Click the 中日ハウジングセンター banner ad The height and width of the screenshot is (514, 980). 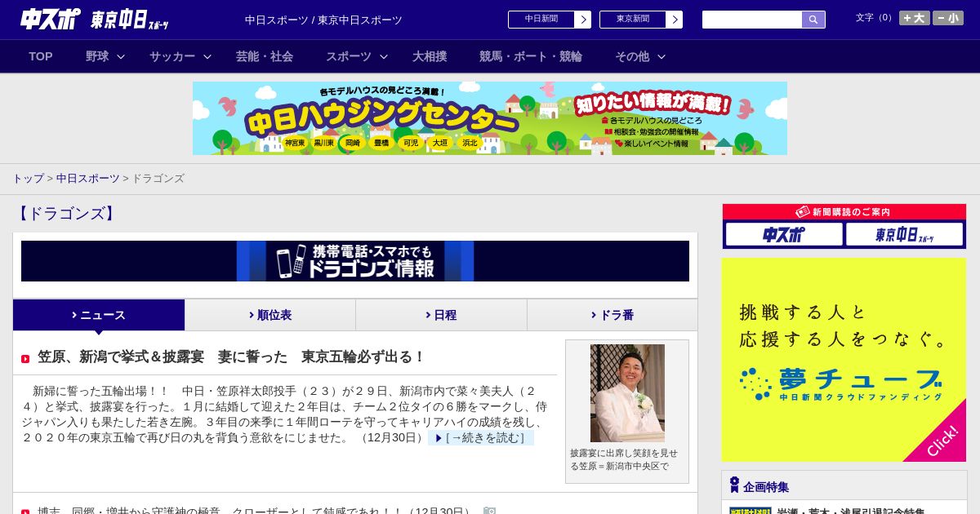tap(490, 118)
